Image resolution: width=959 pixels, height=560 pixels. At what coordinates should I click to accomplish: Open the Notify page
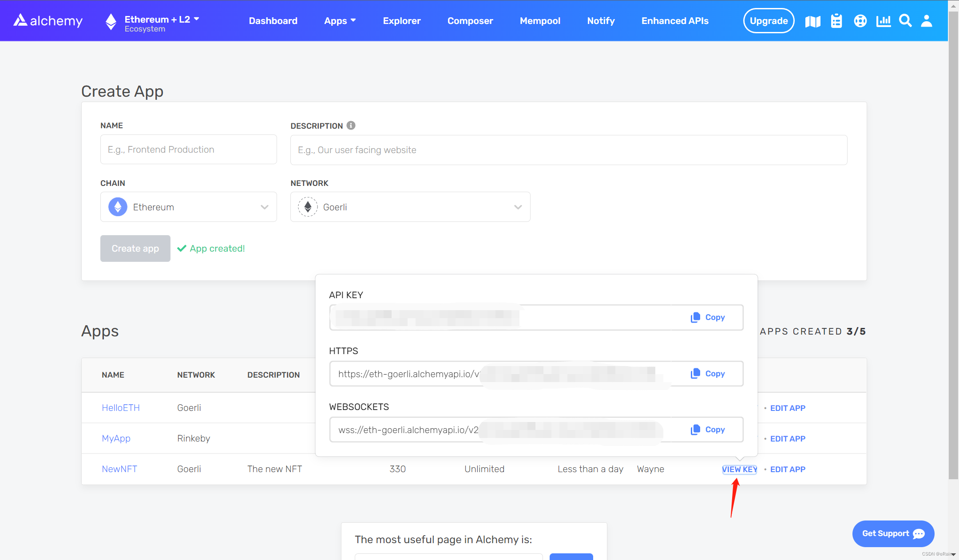pyautogui.click(x=601, y=21)
